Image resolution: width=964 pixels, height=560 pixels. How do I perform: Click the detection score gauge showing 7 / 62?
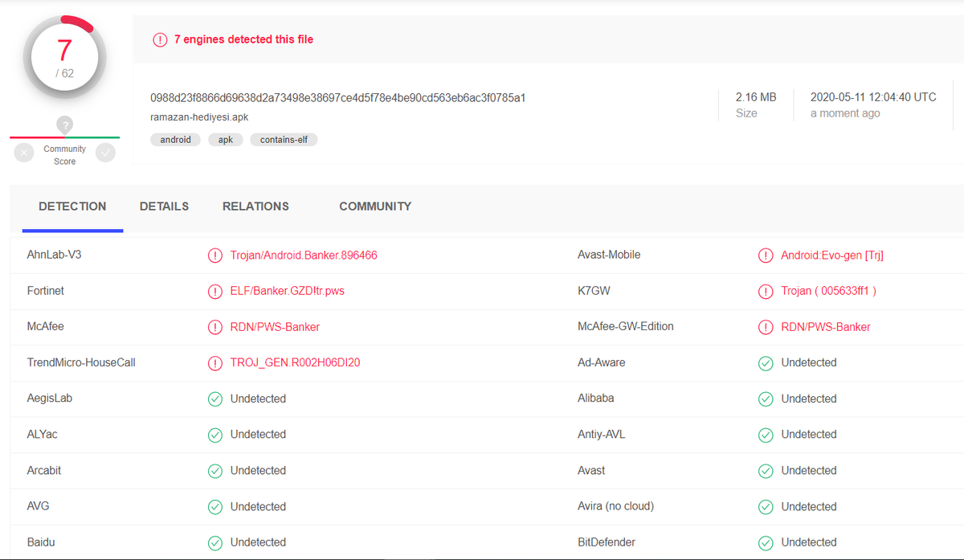(x=64, y=57)
